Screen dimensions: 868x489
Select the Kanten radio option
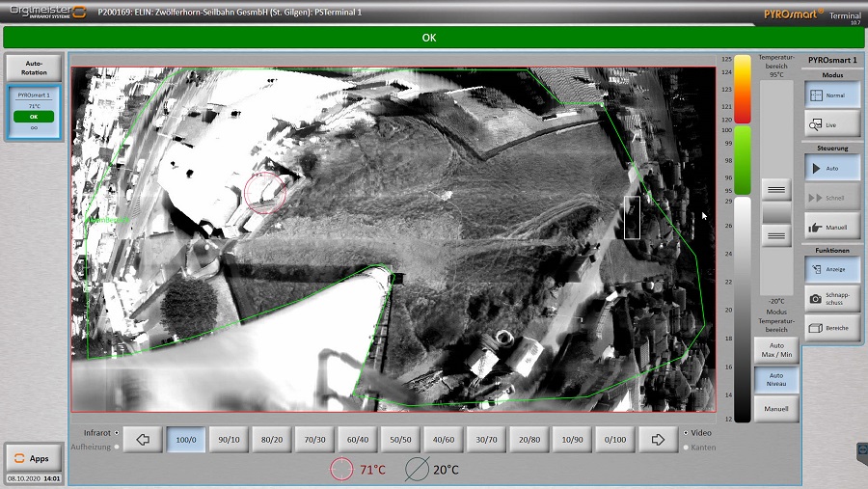(x=685, y=447)
